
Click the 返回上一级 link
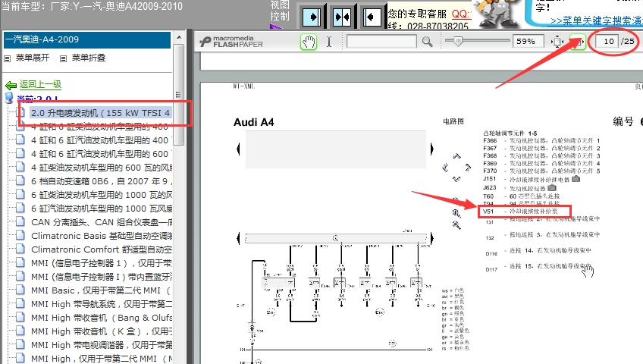click(40, 84)
